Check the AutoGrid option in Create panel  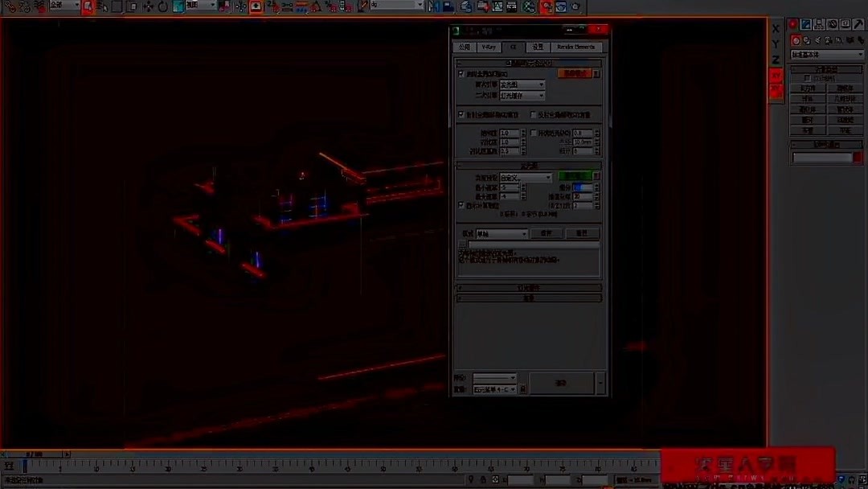click(807, 77)
